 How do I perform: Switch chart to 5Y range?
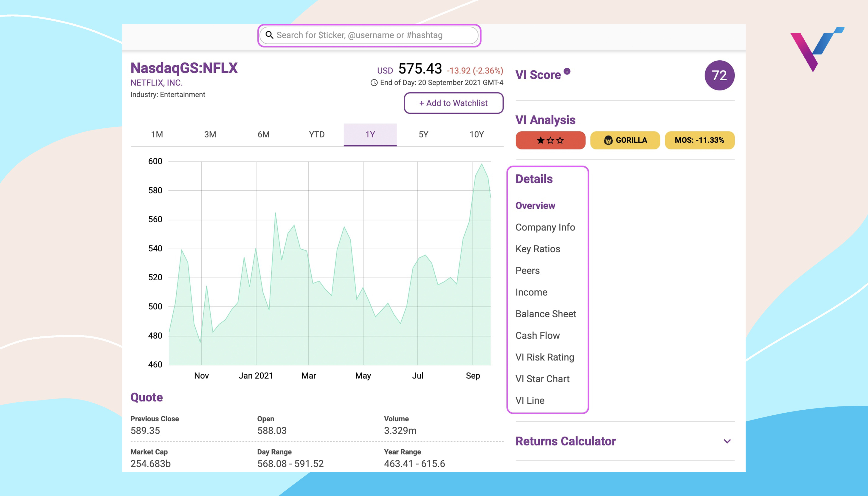click(423, 135)
